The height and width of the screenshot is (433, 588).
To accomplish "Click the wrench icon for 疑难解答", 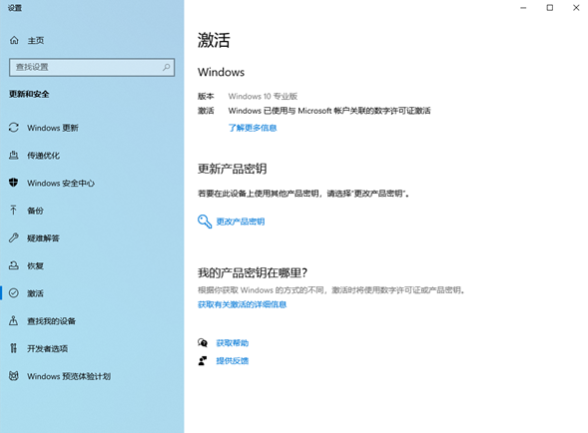I will (x=14, y=238).
